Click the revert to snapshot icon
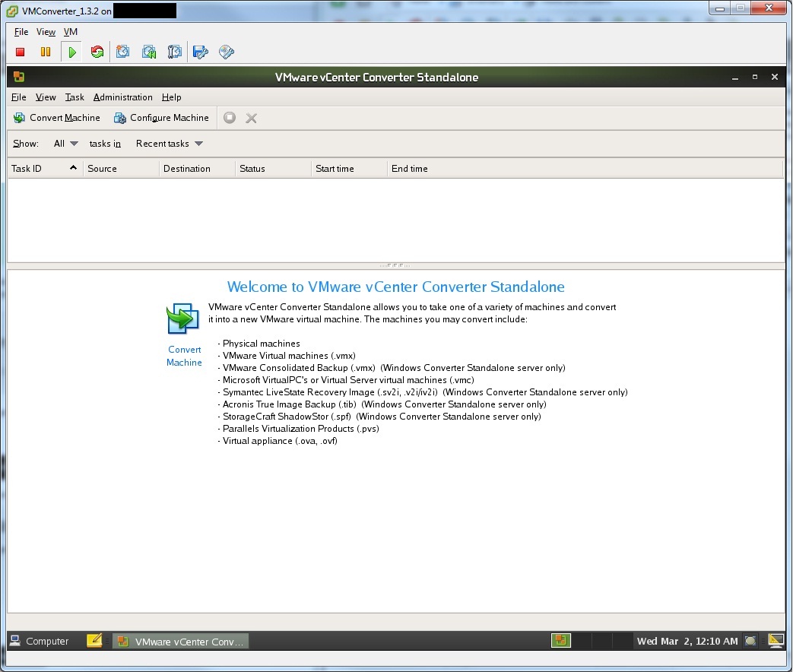 (149, 52)
